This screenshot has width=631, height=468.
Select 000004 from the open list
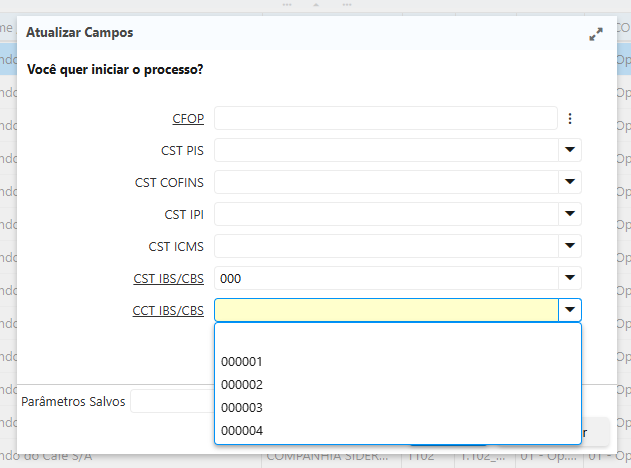coord(241,431)
